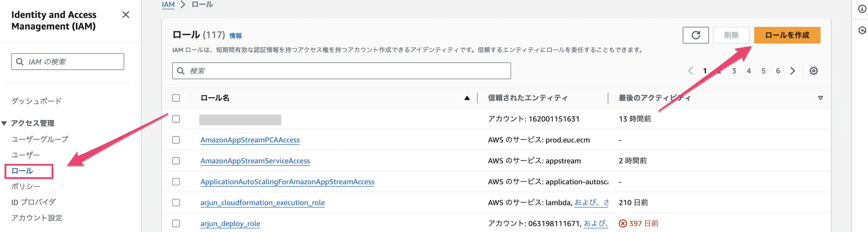The height and width of the screenshot is (232, 868).
Task: Click the ロールを作成 button
Action: pos(787,35)
